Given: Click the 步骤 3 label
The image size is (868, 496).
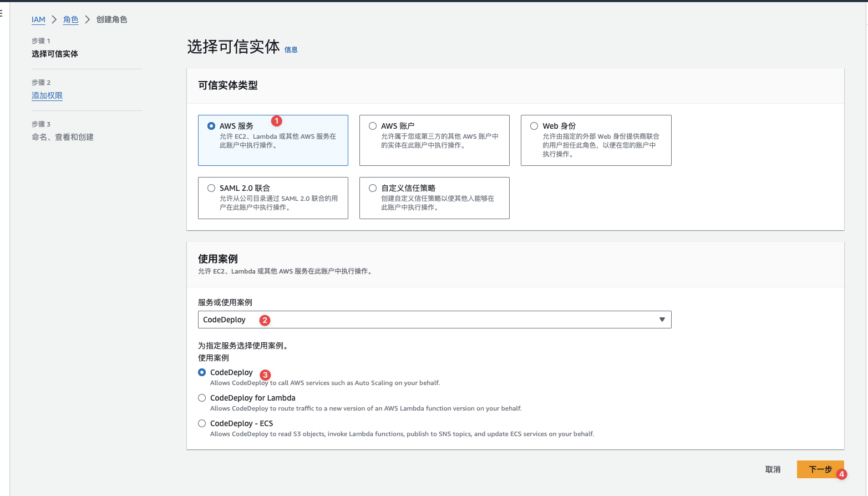Looking at the screenshot, I should (x=41, y=124).
